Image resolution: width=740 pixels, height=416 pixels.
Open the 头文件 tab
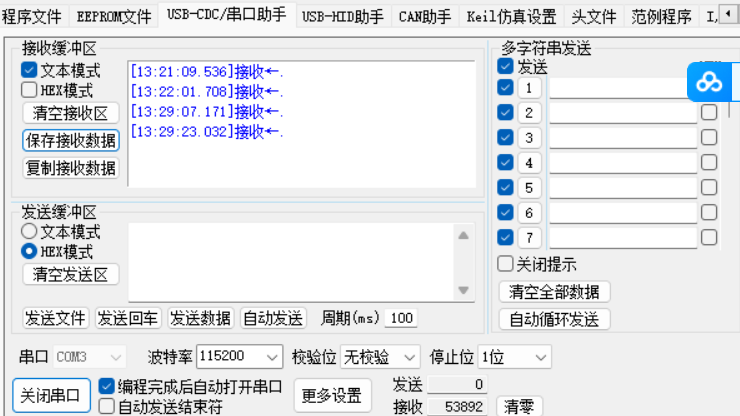click(594, 17)
